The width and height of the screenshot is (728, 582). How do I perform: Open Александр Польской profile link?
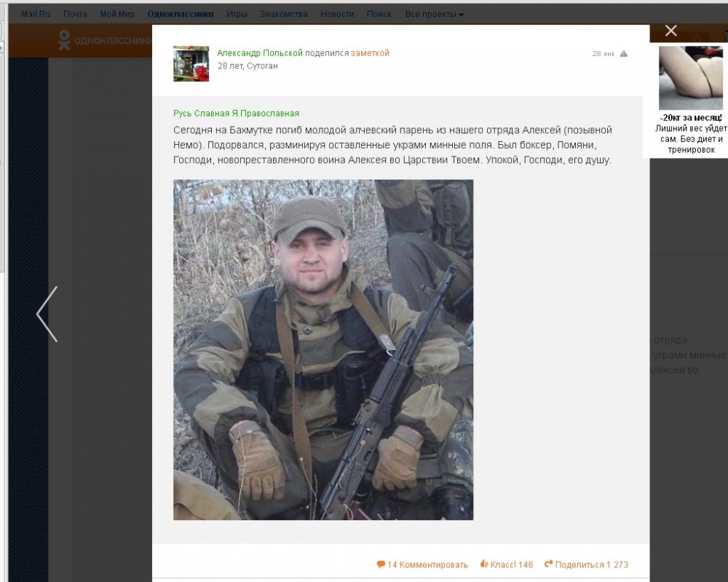tap(260, 53)
